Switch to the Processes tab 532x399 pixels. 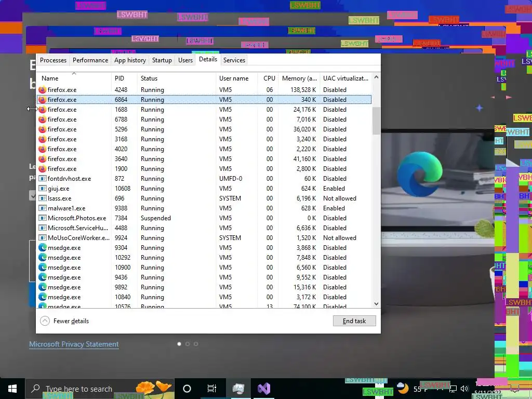click(53, 60)
